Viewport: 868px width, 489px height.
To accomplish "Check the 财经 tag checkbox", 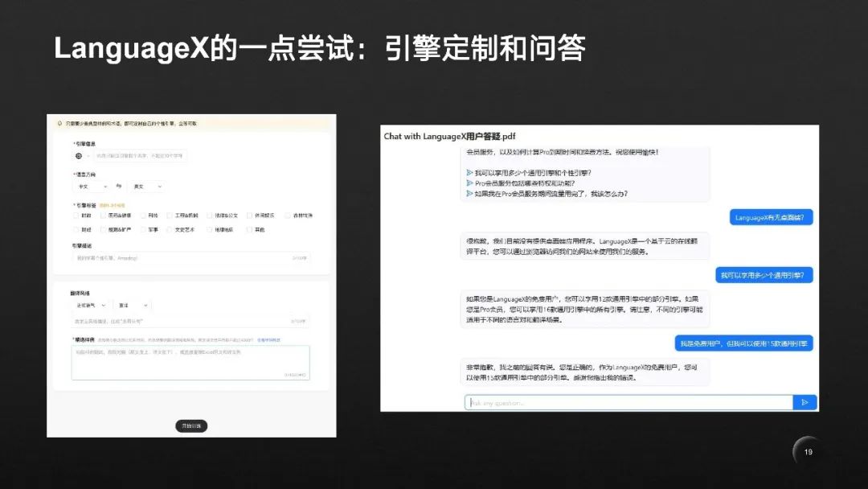I will click(x=76, y=230).
